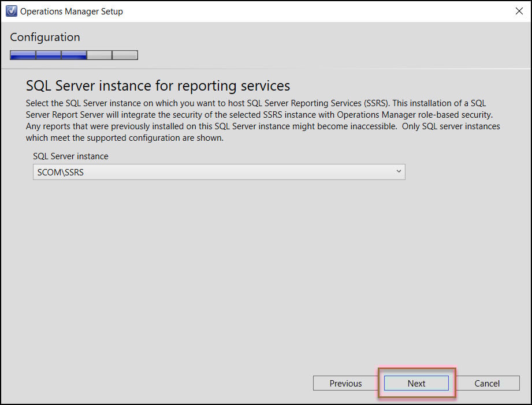Click the Operations Manager Setup title icon
This screenshot has height=405, width=532.
(x=11, y=11)
